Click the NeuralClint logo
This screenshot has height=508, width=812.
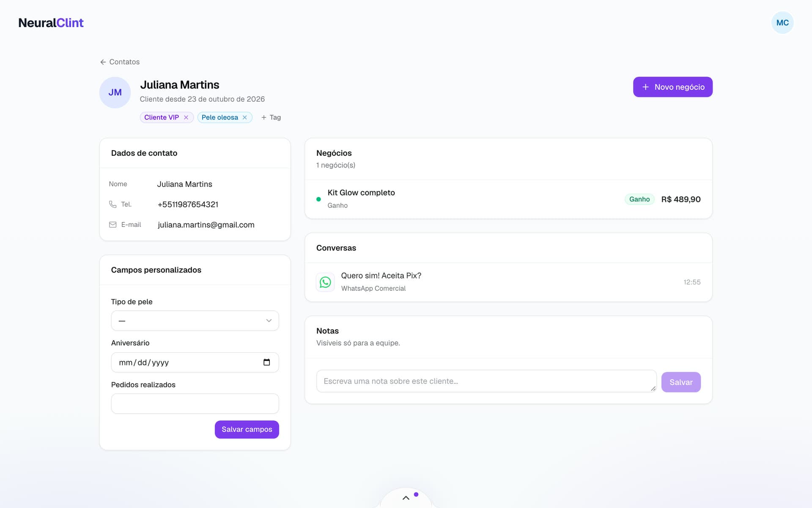coord(51,23)
